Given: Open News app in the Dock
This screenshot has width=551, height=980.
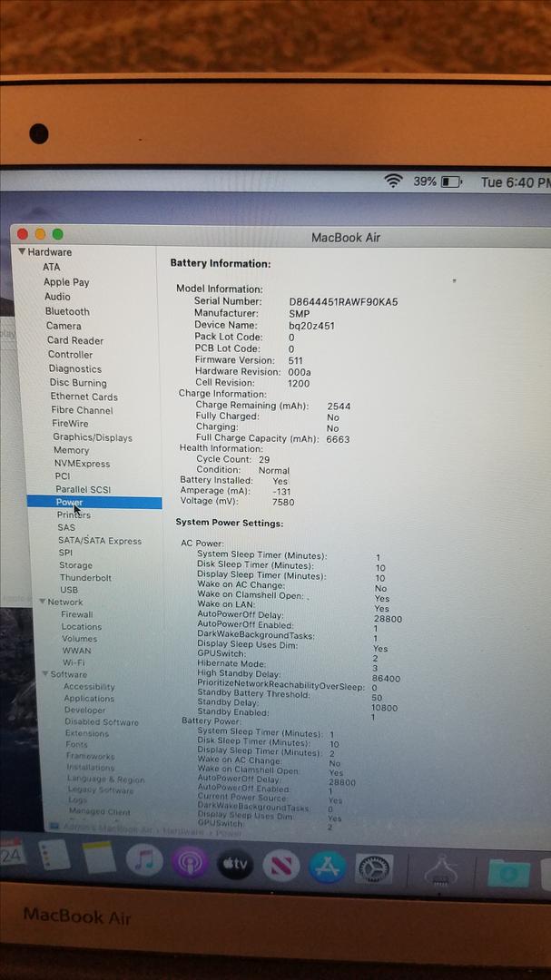Looking at the screenshot, I should 280,865.
